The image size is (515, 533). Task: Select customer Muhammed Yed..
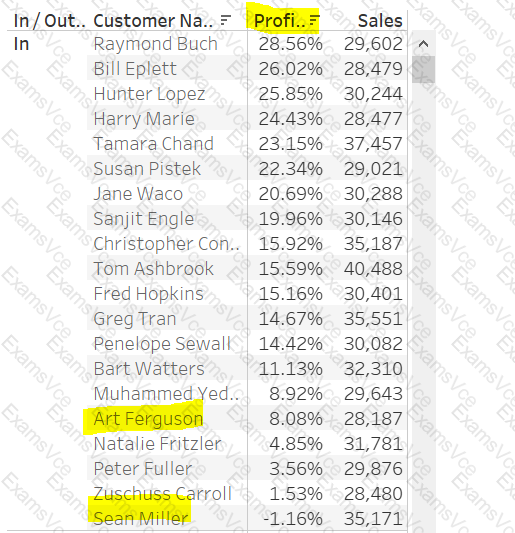[x=167, y=394]
